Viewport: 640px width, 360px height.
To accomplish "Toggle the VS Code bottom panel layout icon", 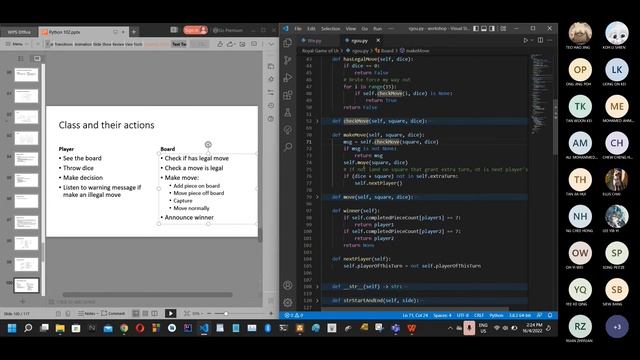I will tap(484, 28).
